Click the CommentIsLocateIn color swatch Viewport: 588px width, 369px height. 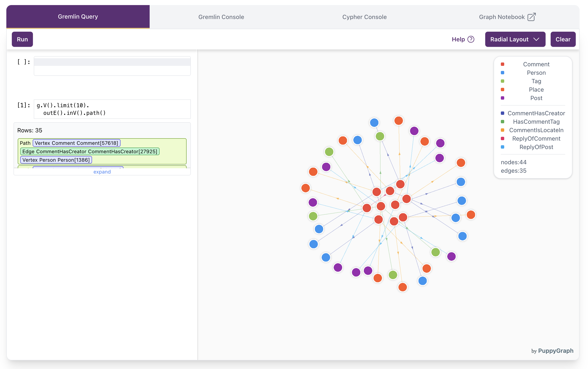pyautogui.click(x=502, y=130)
